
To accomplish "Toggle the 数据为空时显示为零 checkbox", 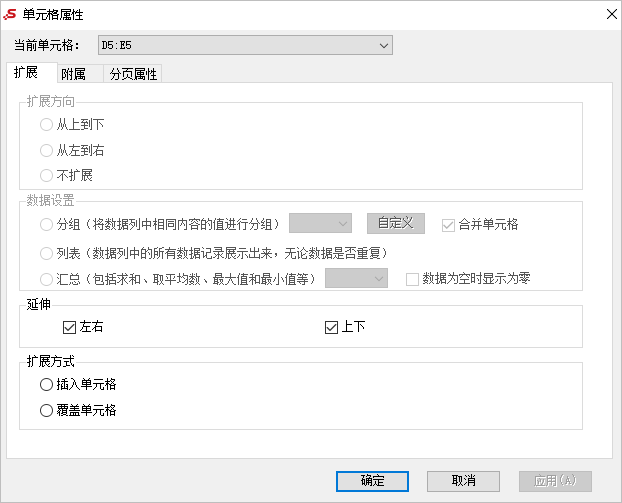I will [x=412, y=279].
